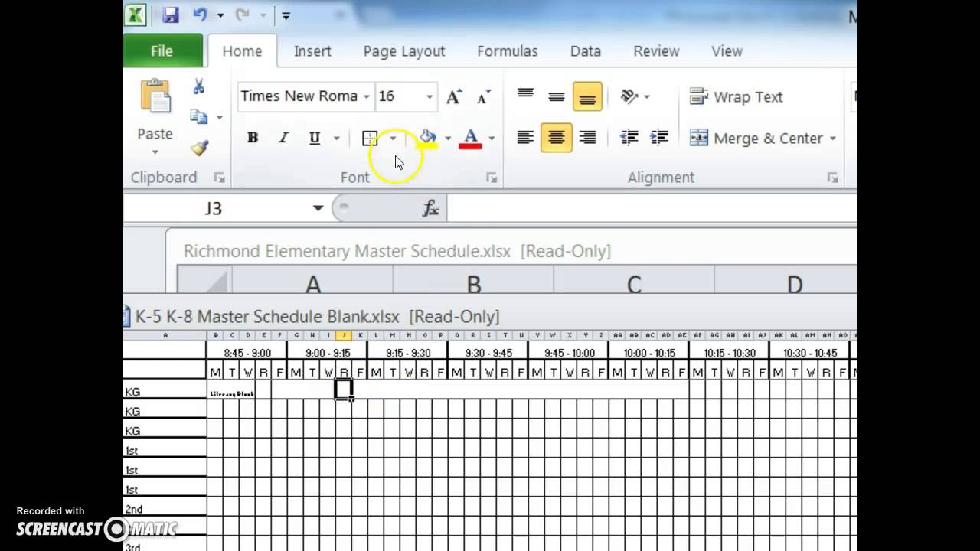Open the Excel application icon menu
Screen dimensions: 980x551
[136, 15]
